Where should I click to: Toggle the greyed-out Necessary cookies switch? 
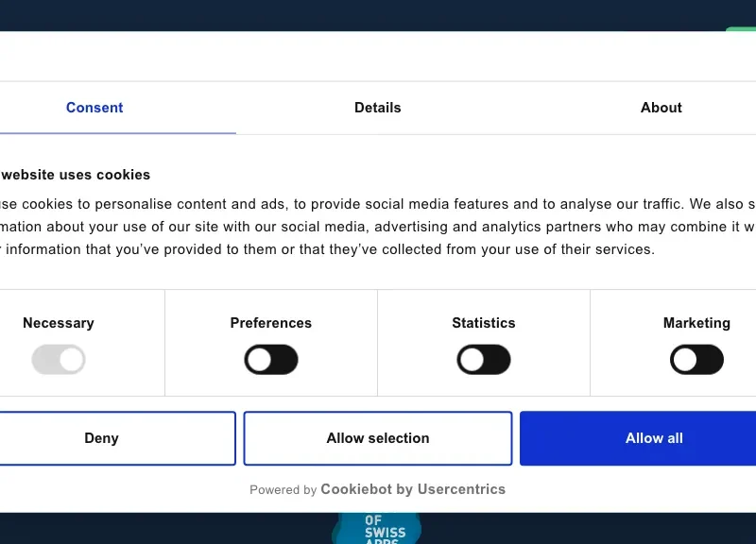pos(59,360)
